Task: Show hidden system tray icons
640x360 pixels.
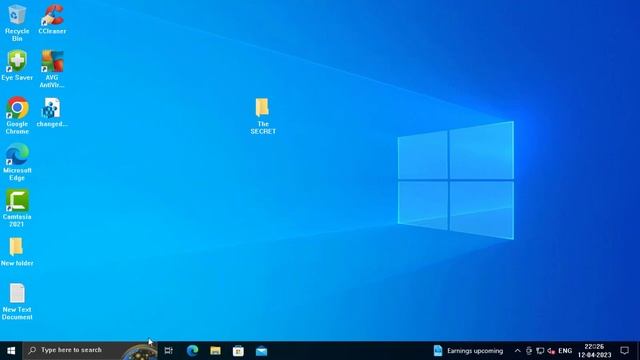Action: pyautogui.click(x=517, y=351)
